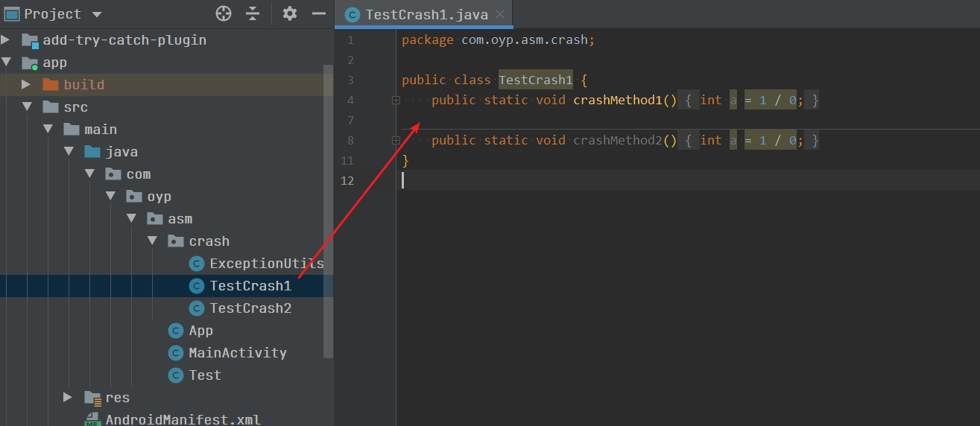Select the build folder row
This screenshot has height=426, width=980.
click(x=167, y=85)
